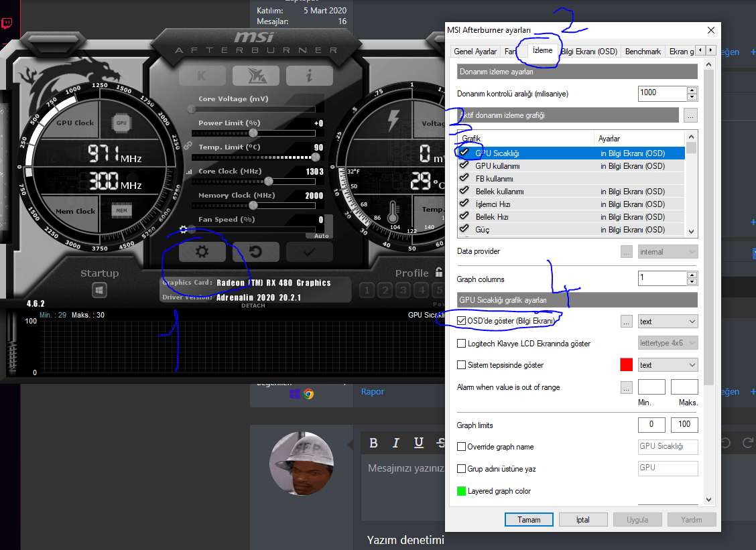
Task: Enable Grup adını üstüne yaz checkbox
Action: pos(461,468)
